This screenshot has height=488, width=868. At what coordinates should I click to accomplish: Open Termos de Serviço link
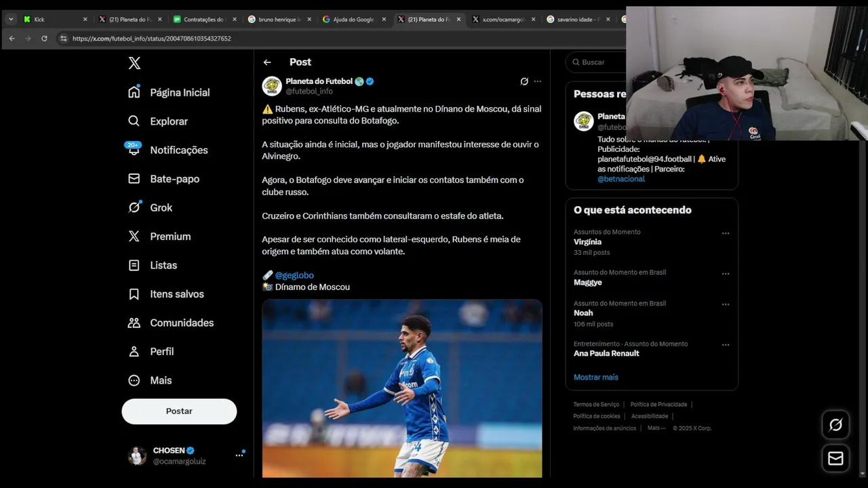596,405
